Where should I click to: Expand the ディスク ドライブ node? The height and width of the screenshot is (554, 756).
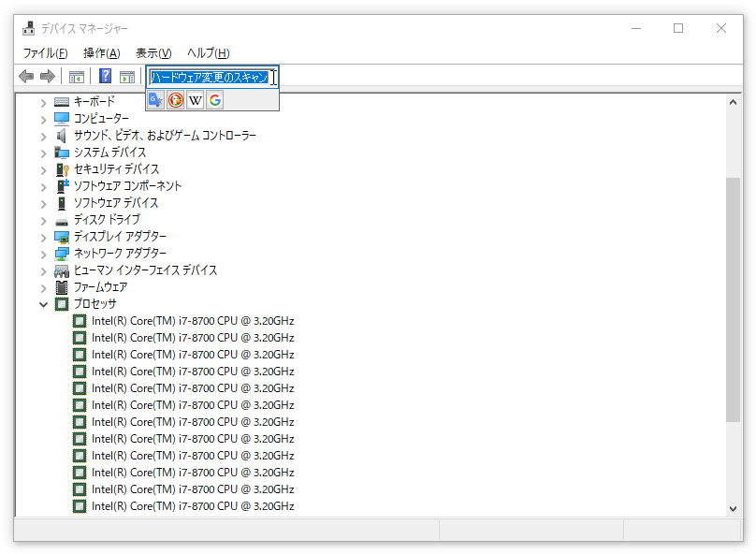[x=43, y=221]
